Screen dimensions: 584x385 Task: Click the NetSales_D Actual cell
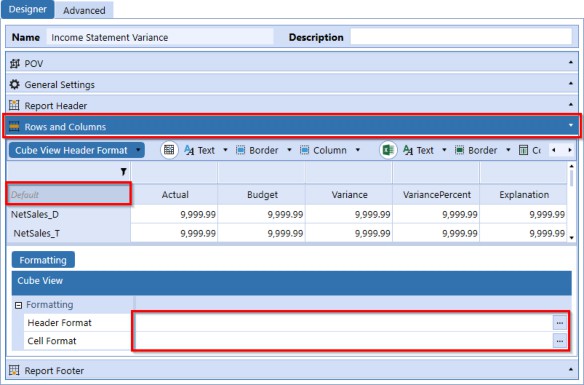(174, 214)
